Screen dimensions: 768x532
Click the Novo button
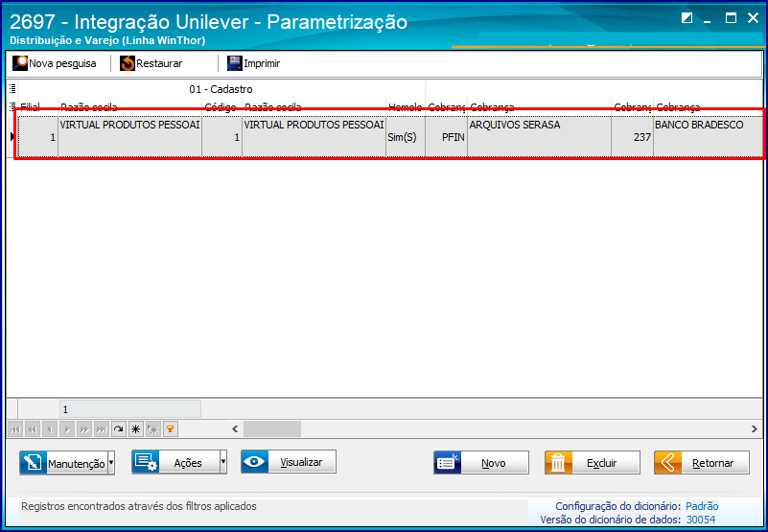(481, 462)
